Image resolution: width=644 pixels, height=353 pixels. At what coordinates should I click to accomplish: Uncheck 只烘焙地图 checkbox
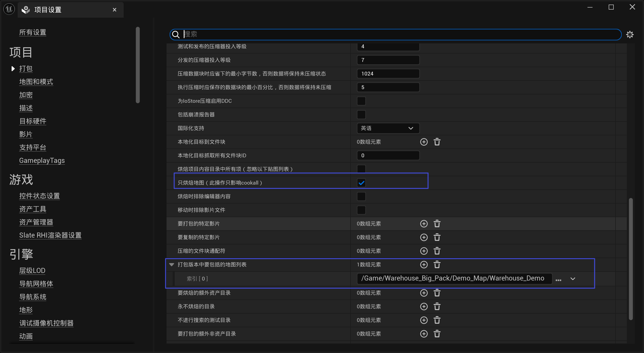pos(361,183)
